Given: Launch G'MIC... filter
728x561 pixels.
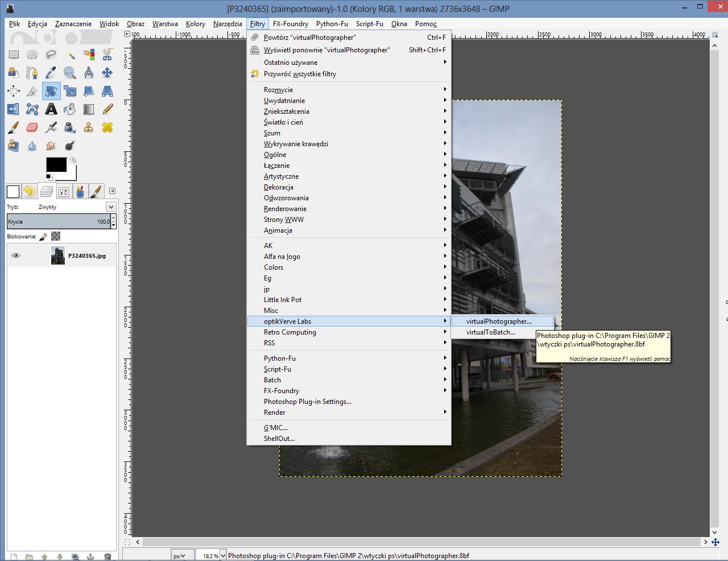Looking at the screenshot, I should tap(275, 428).
